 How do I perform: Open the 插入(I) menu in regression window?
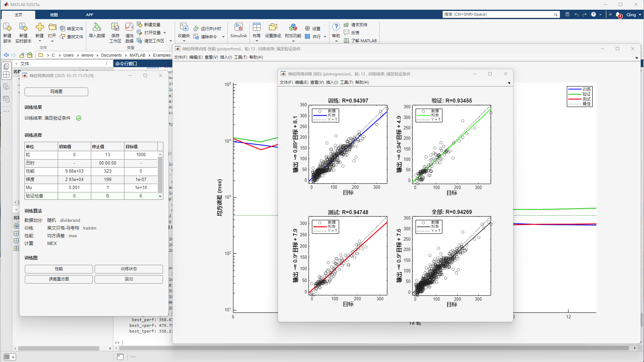click(x=332, y=82)
